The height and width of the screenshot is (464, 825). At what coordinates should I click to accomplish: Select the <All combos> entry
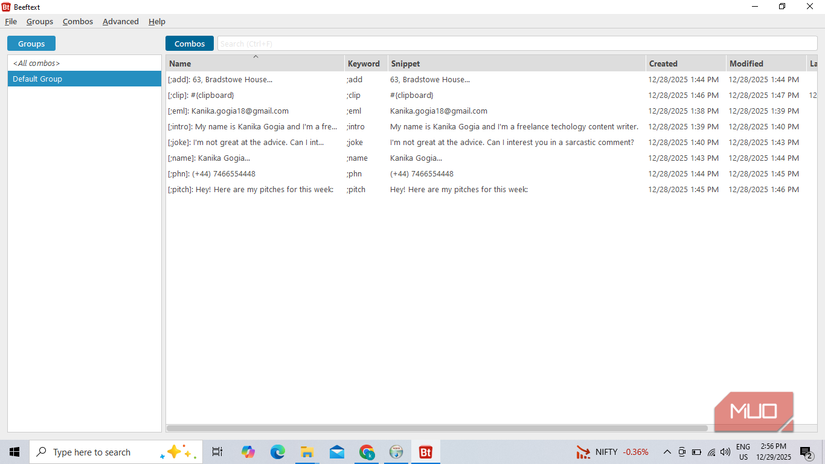(x=84, y=63)
